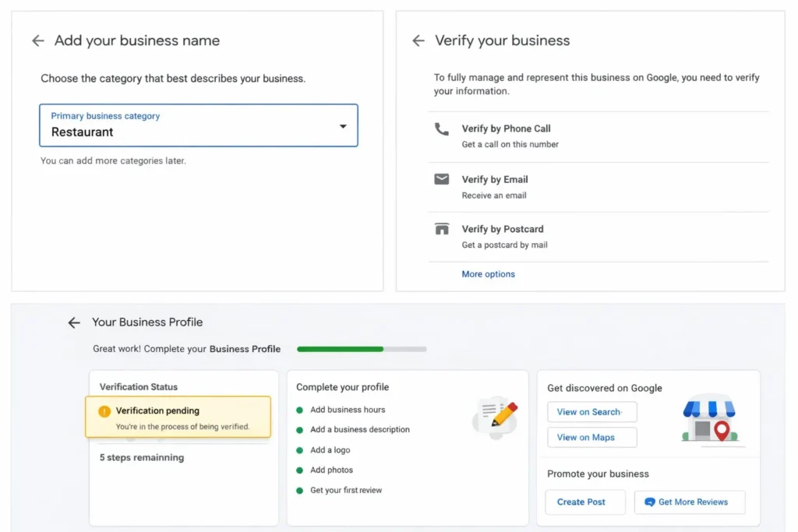
Task: Click the Get More Reviews button
Action: point(690,502)
